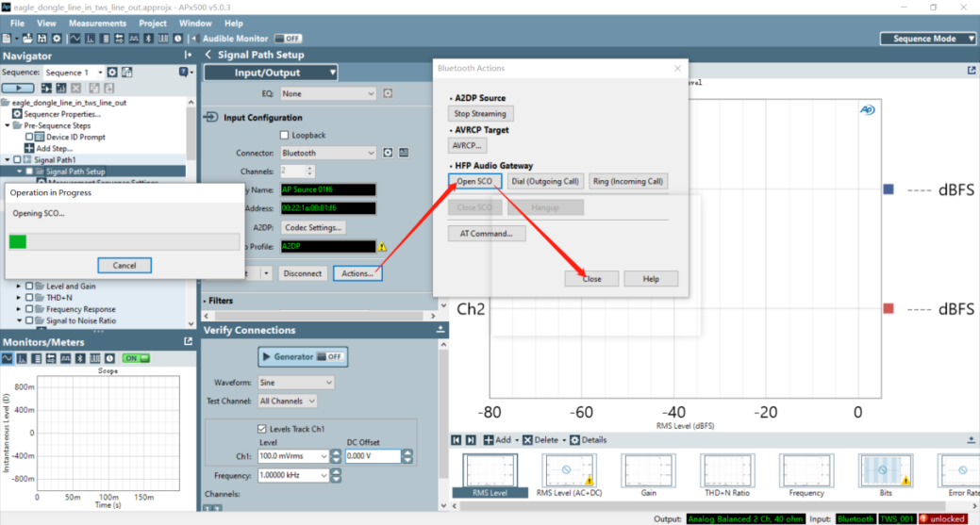Open the Frequency 1.00000 kHz dropdown
Image resolution: width=980 pixels, height=525 pixels.
(x=324, y=476)
